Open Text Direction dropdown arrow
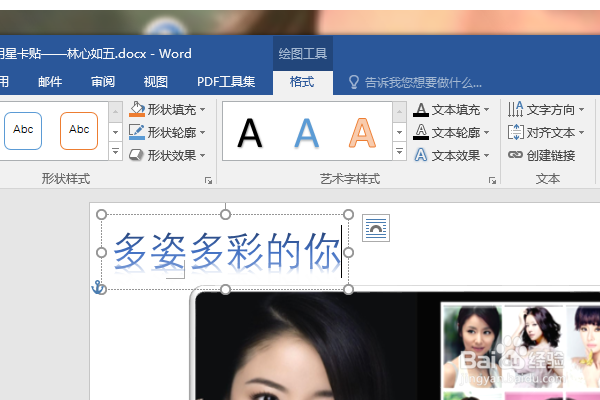This screenshot has width=600, height=400. pos(581,109)
